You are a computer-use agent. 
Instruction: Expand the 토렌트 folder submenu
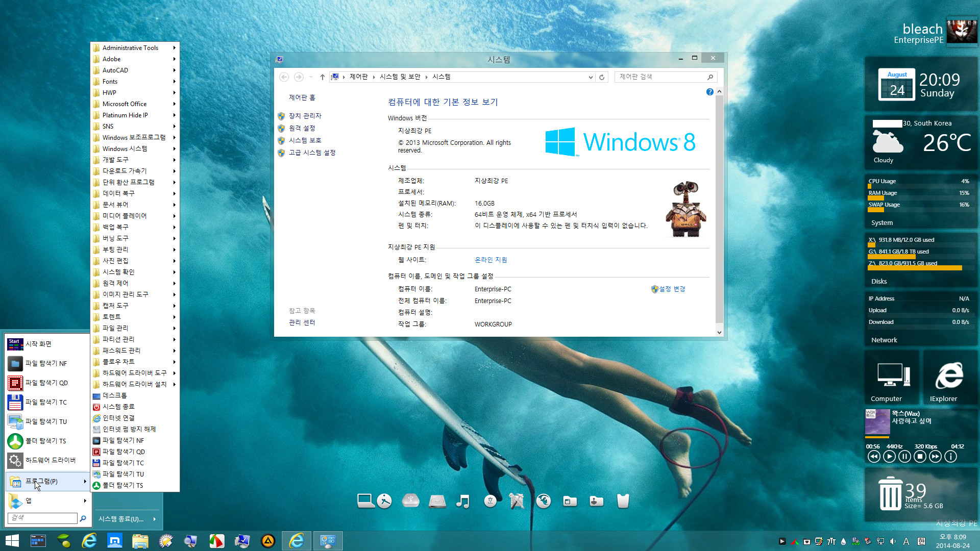135,317
